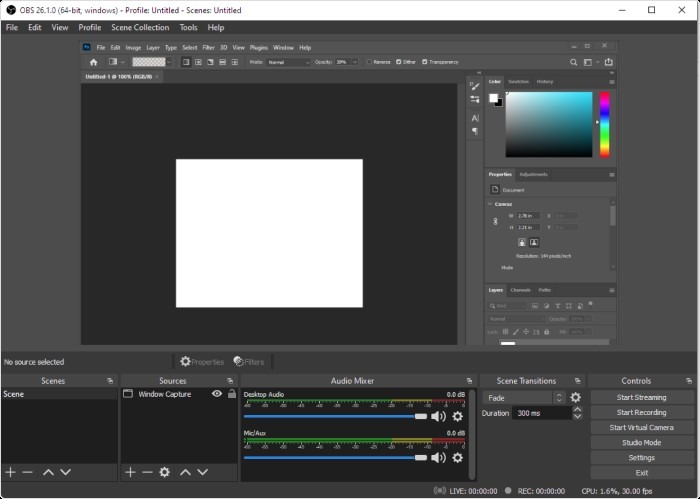Remove the selected source with minus icon
This screenshot has width=700, height=499.
147,472
